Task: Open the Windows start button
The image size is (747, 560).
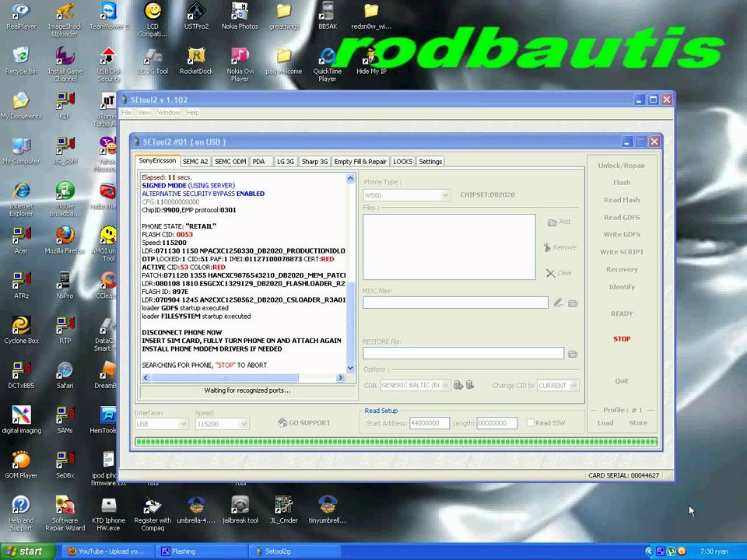Action: tap(27, 551)
